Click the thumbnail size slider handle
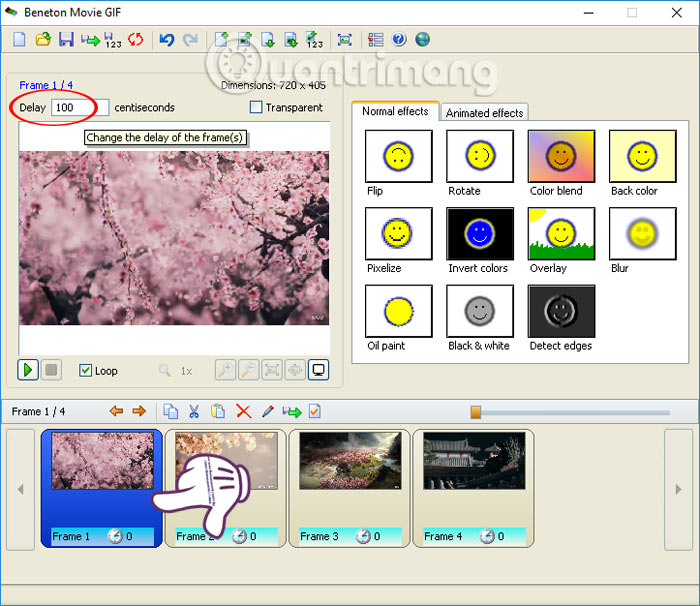Image resolution: width=700 pixels, height=606 pixels. [476, 411]
